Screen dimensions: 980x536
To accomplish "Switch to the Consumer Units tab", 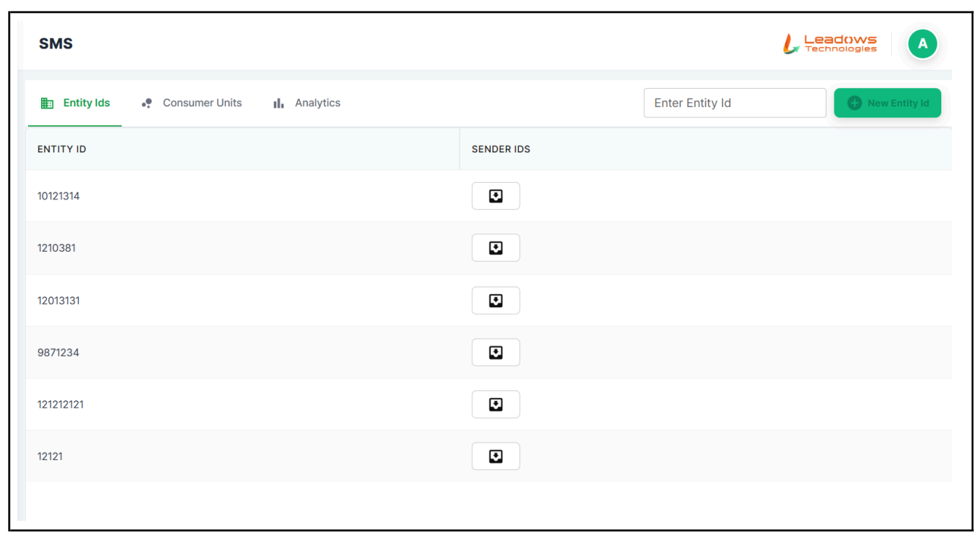I will click(x=192, y=103).
